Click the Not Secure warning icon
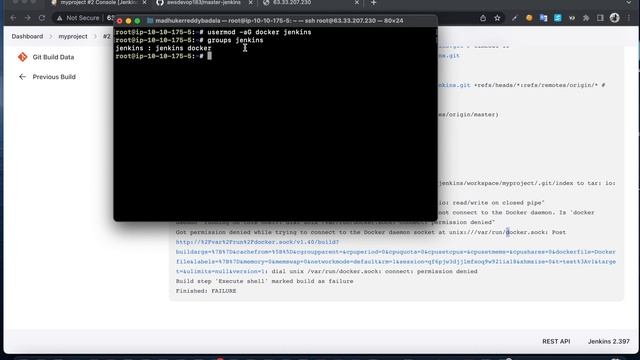 pyautogui.click(x=60, y=18)
